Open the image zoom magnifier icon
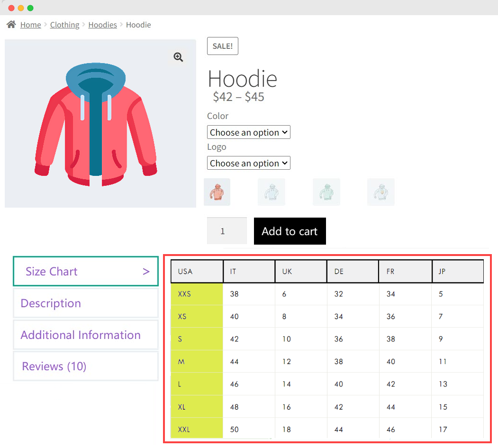This screenshot has height=448, width=498. click(178, 57)
